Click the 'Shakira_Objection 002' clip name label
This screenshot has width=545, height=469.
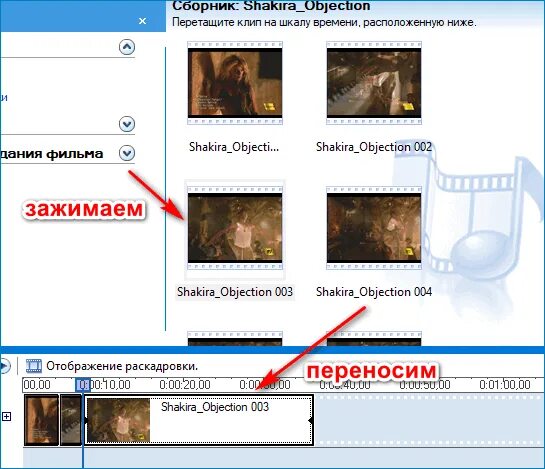click(x=374, y=147)
